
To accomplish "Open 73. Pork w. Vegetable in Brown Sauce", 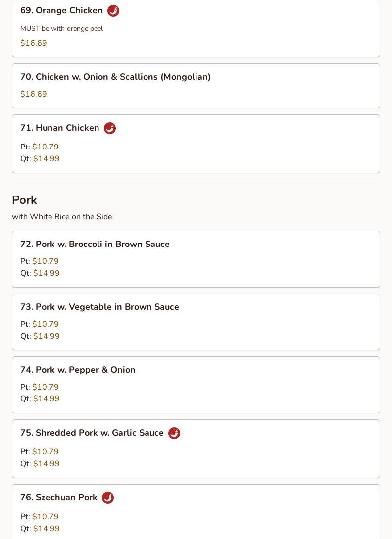I will tap(99, 307).
